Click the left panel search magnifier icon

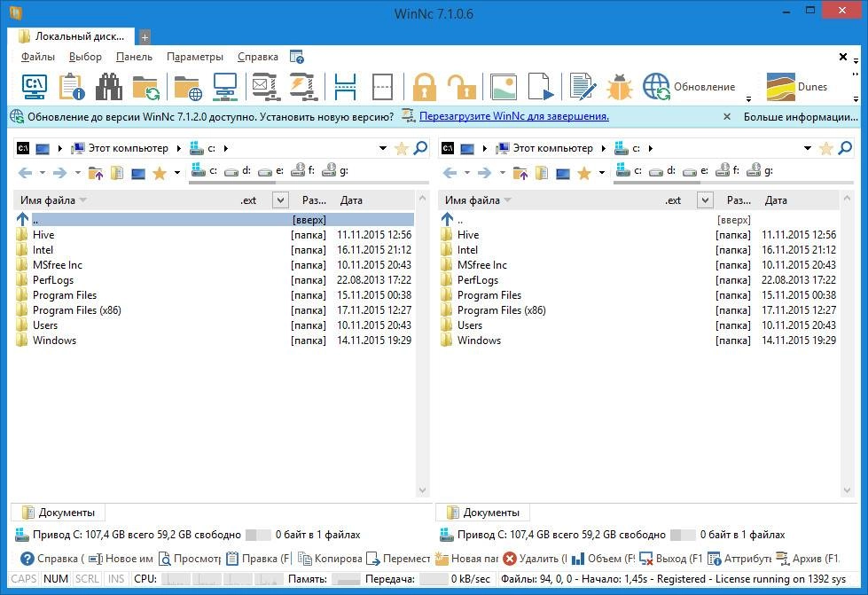[420, 148]
